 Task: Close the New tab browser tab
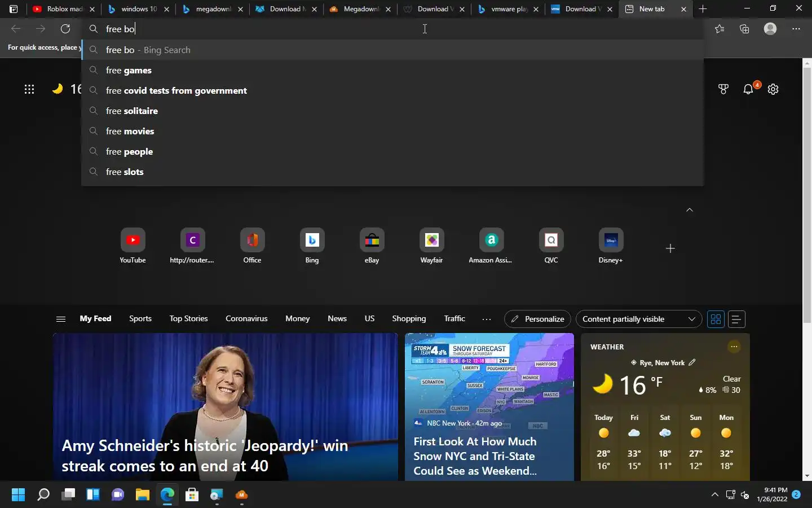683,9
